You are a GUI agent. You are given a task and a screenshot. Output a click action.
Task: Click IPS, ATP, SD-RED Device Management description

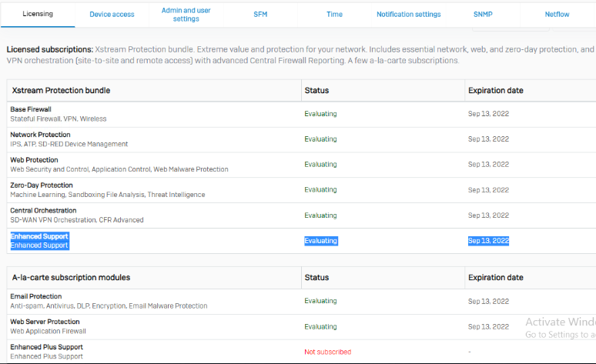point(69,144)
